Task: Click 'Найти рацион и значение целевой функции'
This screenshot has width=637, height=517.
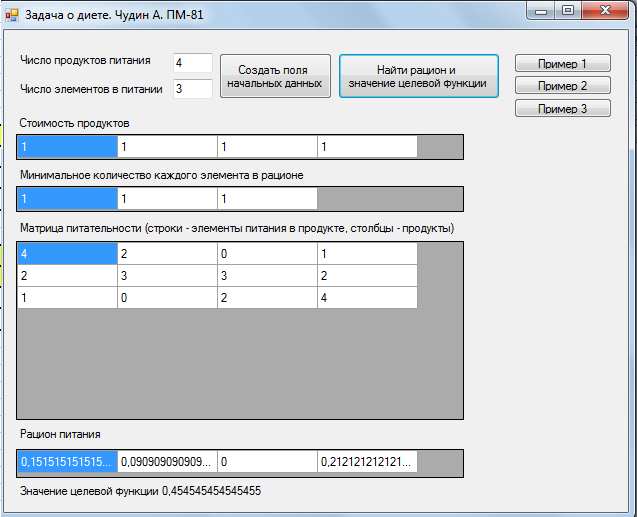Action: pyautogui.click(x=419, y=76)
